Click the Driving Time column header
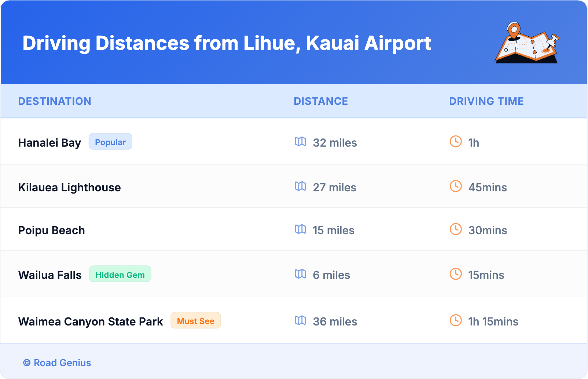588x379 pixels. coord(486,101)
